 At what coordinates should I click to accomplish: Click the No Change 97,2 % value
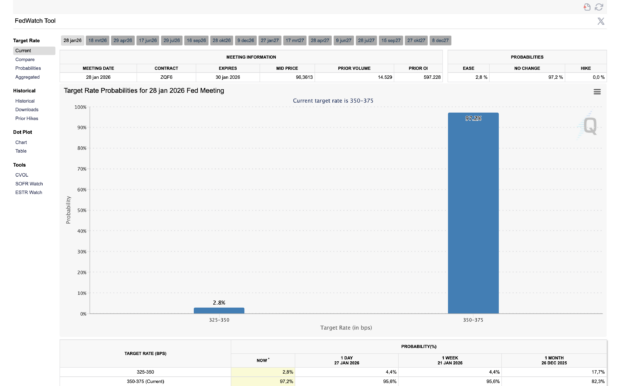pos(556,77)
